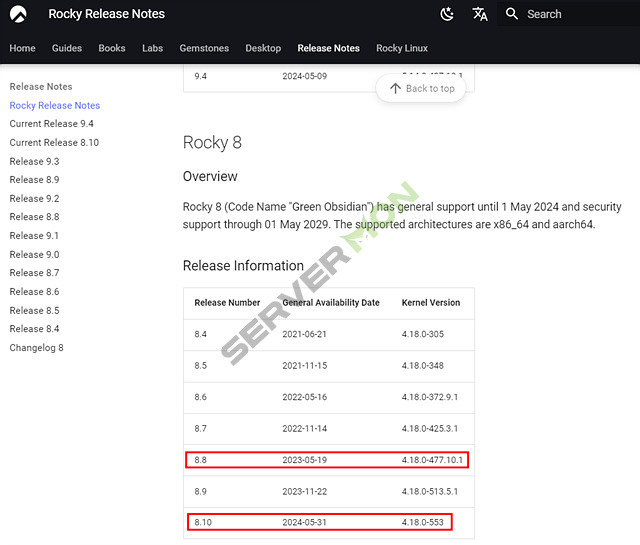This screenshot has height=545, width=640.
Task: Open Release 8.5 sidebar entry
Action: point(34,310)
